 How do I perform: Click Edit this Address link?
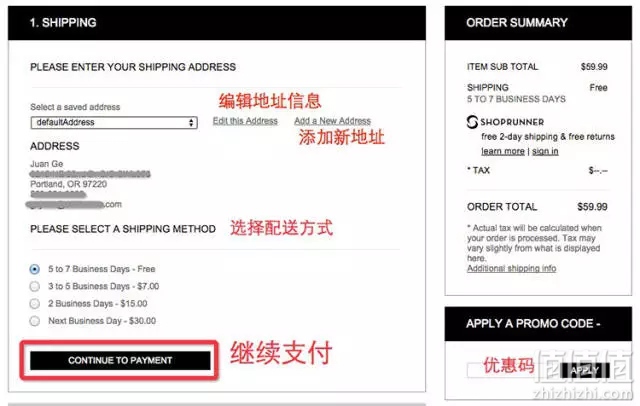(x=245, y=121)
